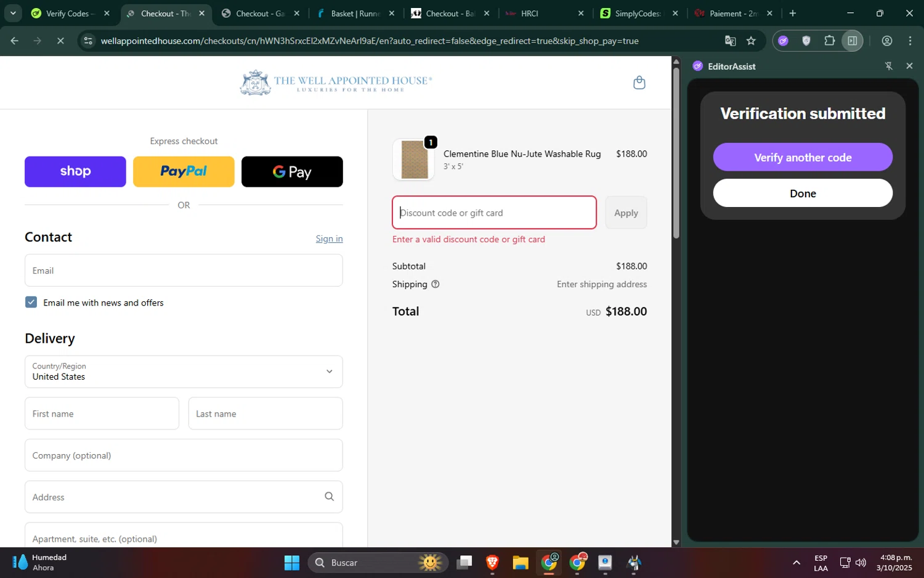924x578 pixels.
Task: Click the Done button
Action: tap(803, 193)
